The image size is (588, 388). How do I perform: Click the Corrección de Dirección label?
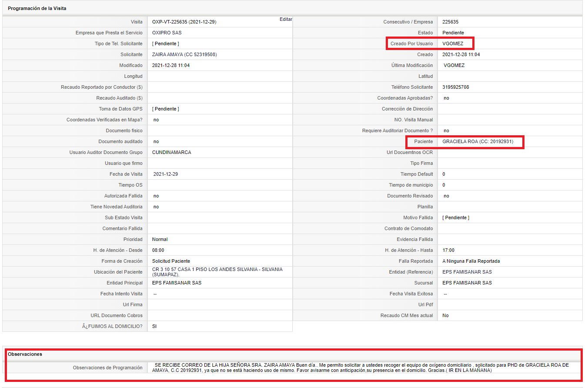coord(408,109)
